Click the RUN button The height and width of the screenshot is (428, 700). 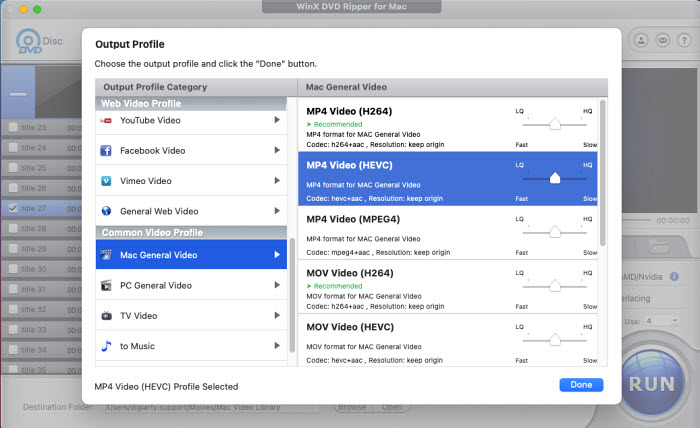(652, 384)
